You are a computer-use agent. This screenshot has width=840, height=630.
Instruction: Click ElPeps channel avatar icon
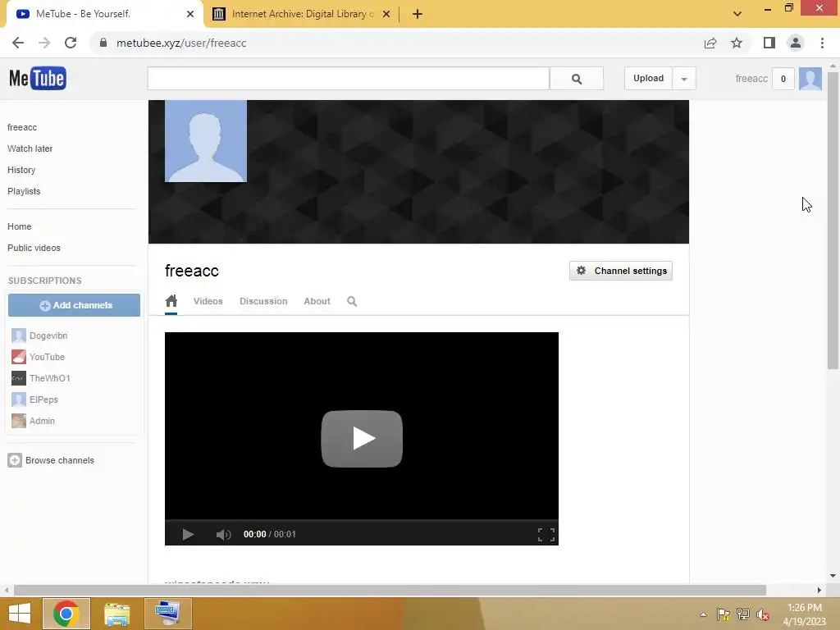point(19,399)
